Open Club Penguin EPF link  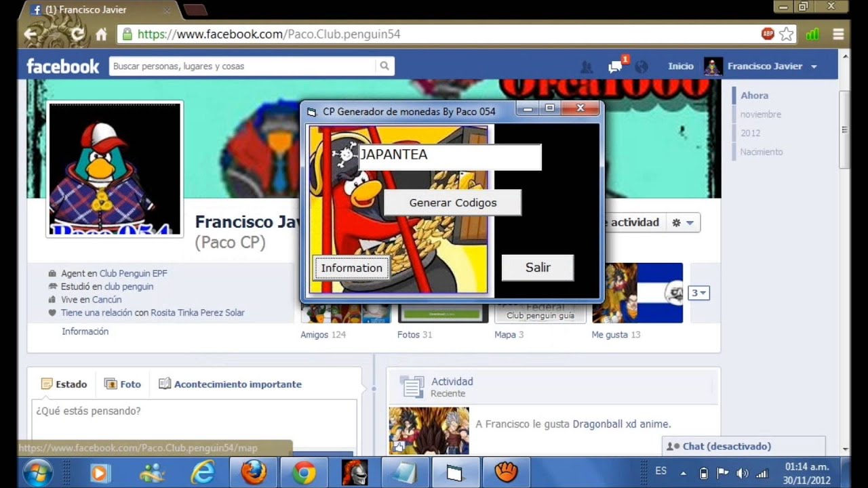pos(133,274)
